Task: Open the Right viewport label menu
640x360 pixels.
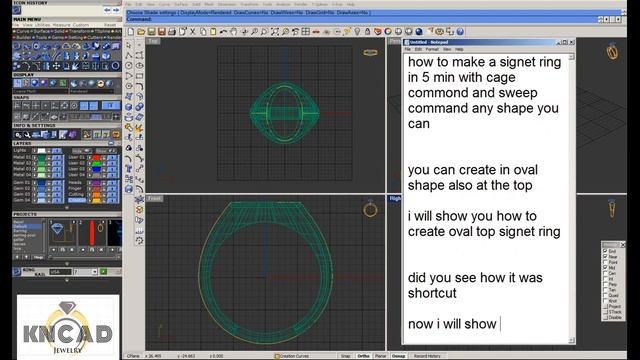Action: [395, 198]
